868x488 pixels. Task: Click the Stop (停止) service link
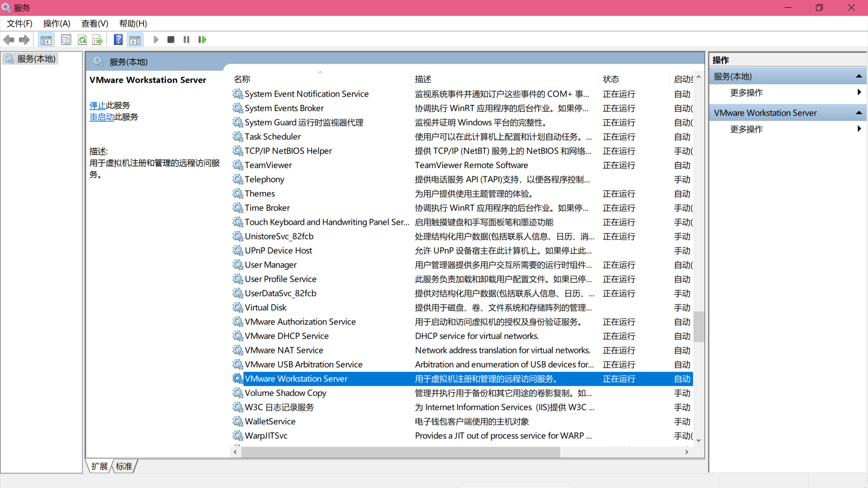[98, 105]
